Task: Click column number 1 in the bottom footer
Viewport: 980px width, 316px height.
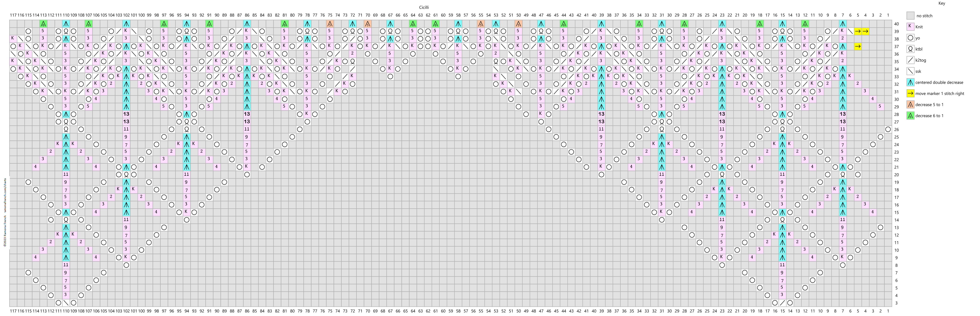Action: [888, 311]
